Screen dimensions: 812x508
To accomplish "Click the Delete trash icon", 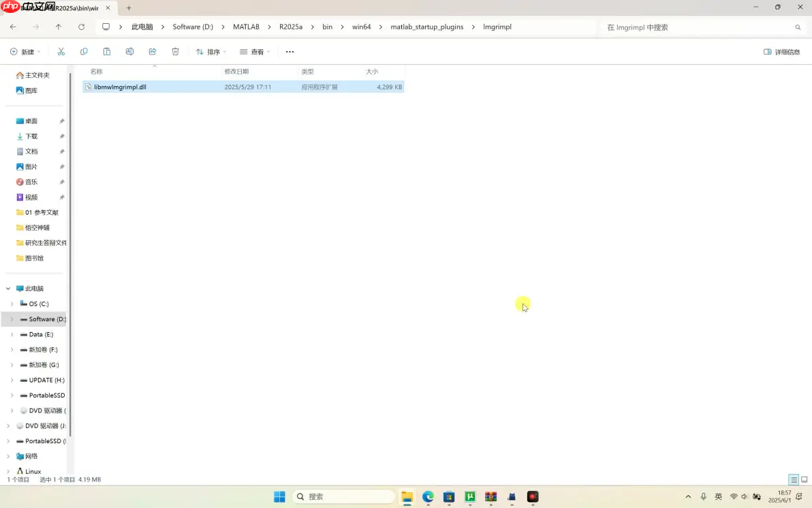I will [175, 51].
